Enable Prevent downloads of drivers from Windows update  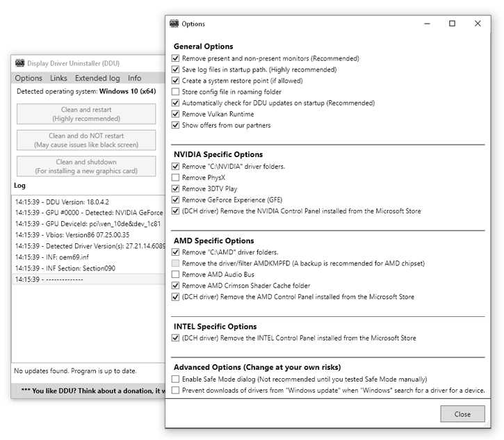[x=175, y=391]
